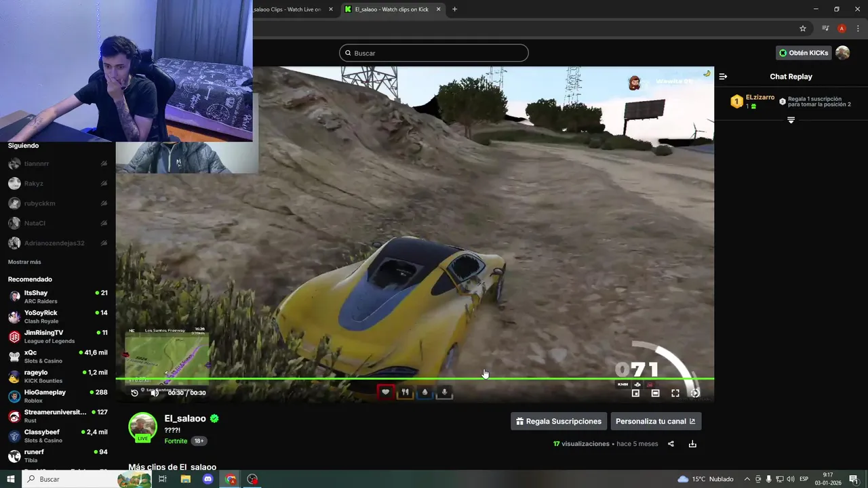Open the mini player mode icon
The width and height of the screenshot is (868, 488).
635,393
